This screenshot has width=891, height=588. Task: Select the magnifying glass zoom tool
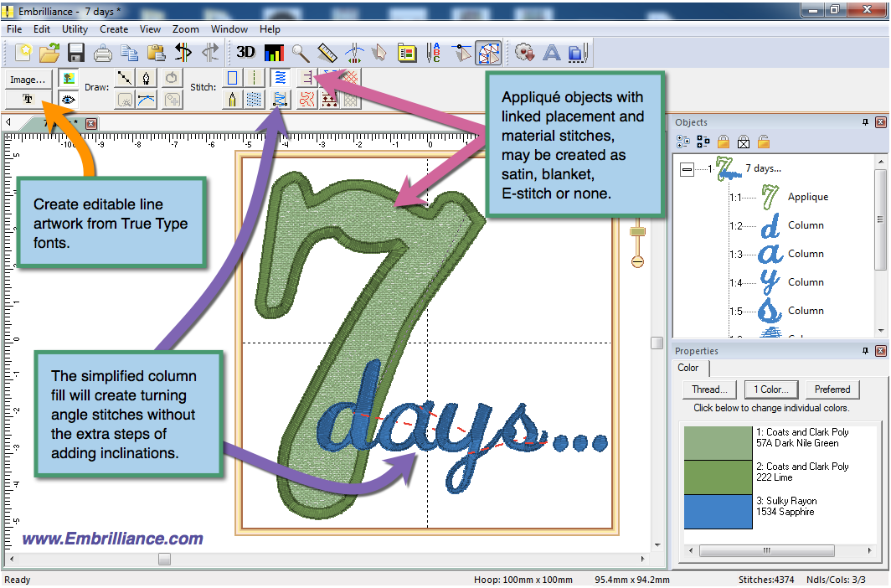coord(300,53)
